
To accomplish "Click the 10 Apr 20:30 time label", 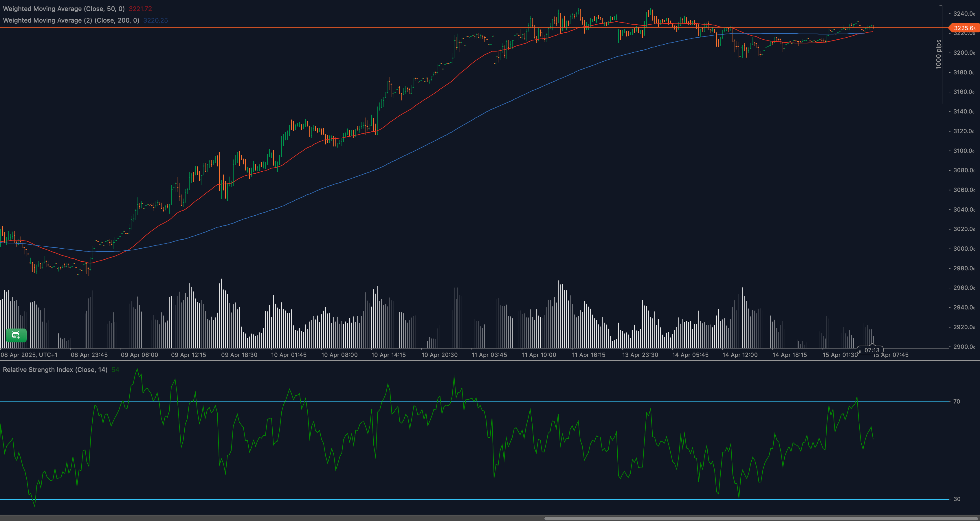I will [x=439, y=355].
